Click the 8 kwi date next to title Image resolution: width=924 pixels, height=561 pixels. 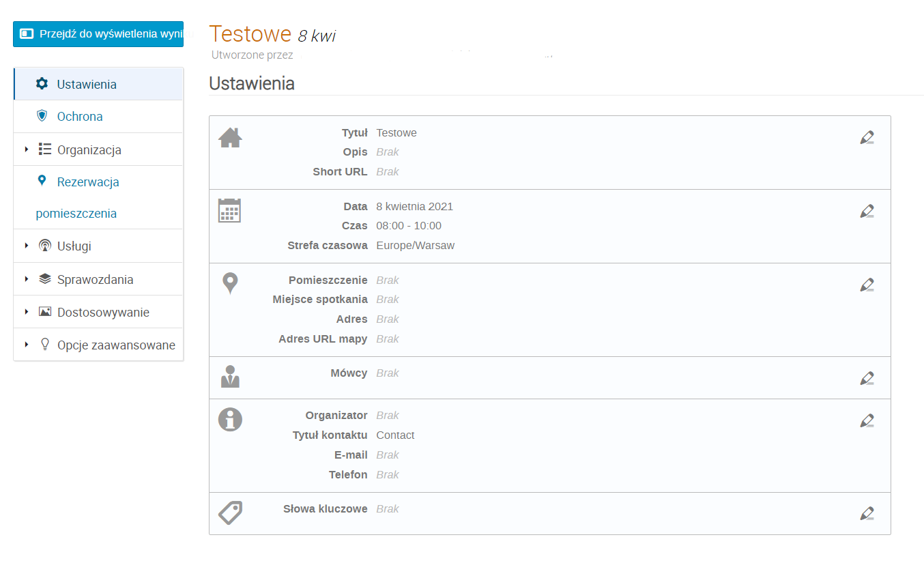[x=317, y=36]
